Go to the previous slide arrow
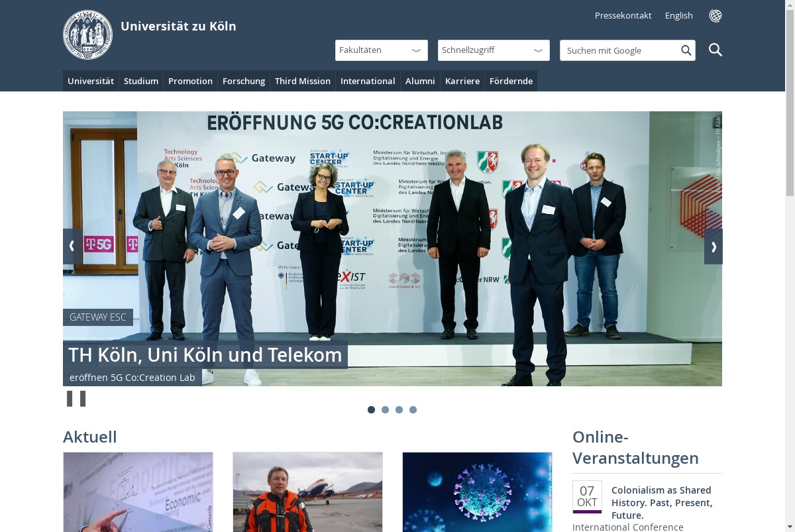The width and height of the screenshot is (795, 532). click(x=72, y=246)
